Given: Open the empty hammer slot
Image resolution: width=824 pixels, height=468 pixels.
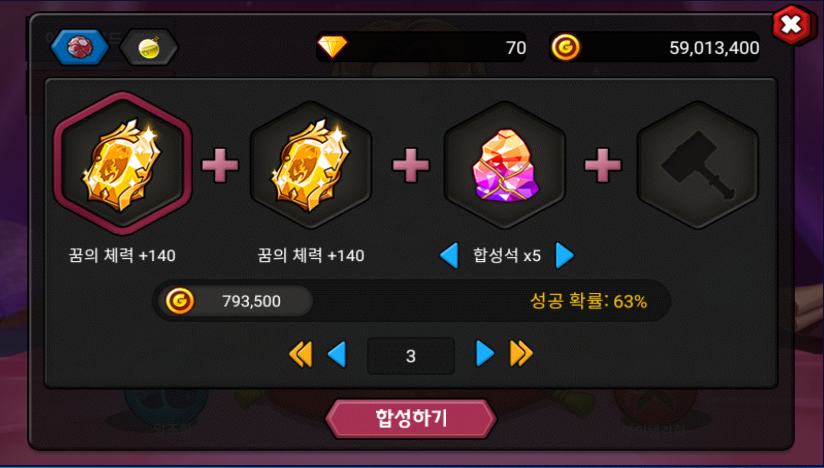Looking at the screenshot, I should [x=698, y=165].
